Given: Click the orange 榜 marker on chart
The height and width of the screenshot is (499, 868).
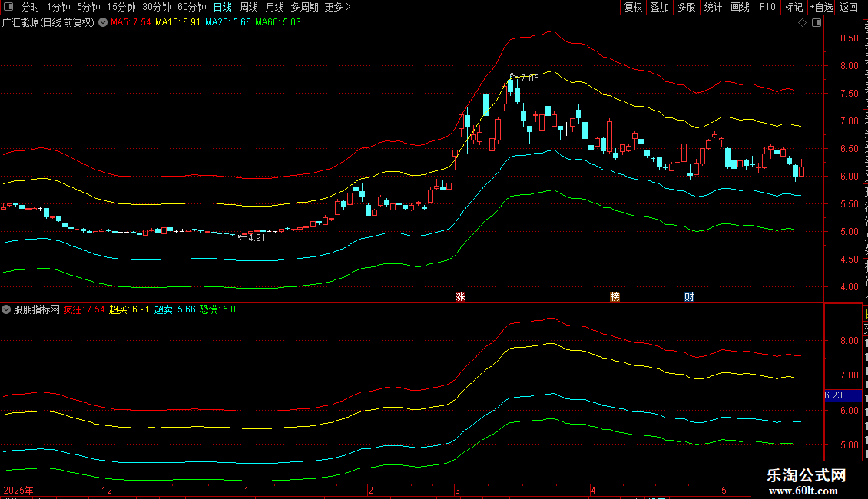Looking at the screenshot, I should tap(615, 296).
